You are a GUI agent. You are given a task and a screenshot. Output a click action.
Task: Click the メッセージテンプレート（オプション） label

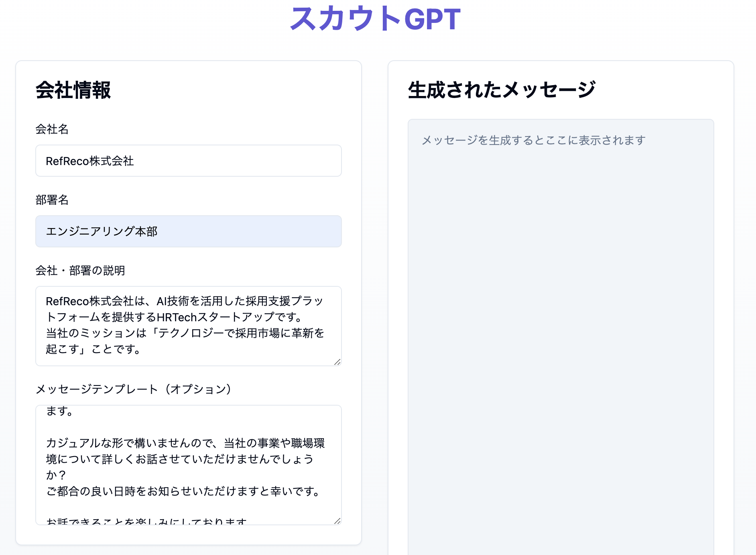133,389
